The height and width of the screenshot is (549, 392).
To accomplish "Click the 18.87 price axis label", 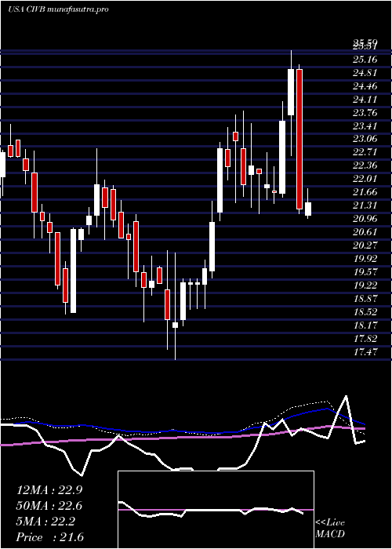I will click(365, 299).
